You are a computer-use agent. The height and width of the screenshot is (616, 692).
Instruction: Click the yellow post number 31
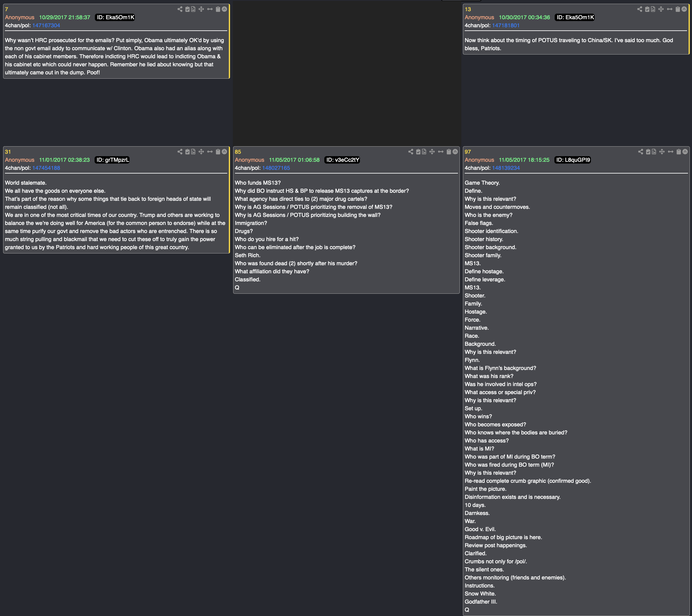[8, 152]
